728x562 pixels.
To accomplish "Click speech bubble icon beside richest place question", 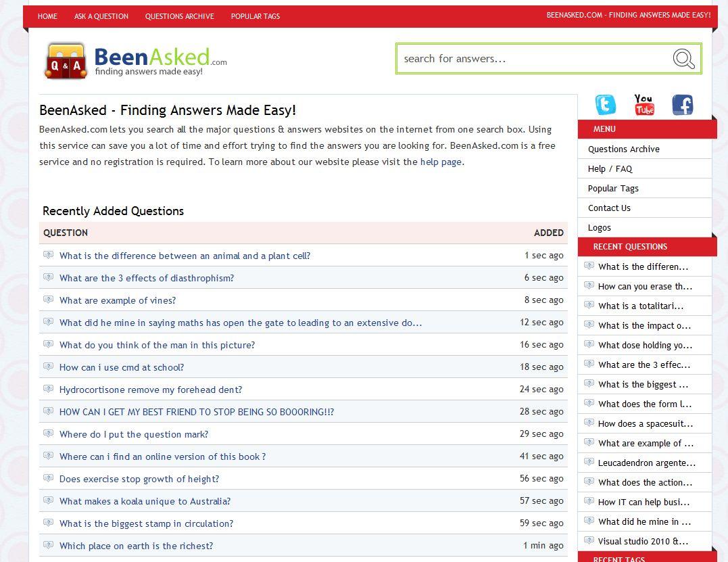I will point(48,545).
